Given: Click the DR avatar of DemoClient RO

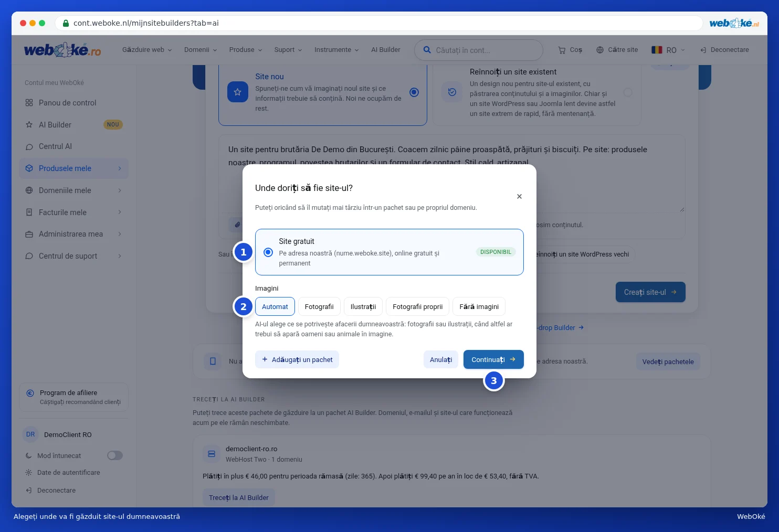Looking at the screenshot, I should 30,434.
